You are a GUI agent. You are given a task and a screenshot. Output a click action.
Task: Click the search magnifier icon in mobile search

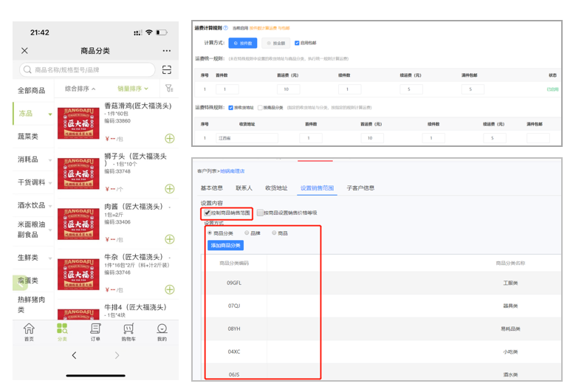[x=27, y=69]
